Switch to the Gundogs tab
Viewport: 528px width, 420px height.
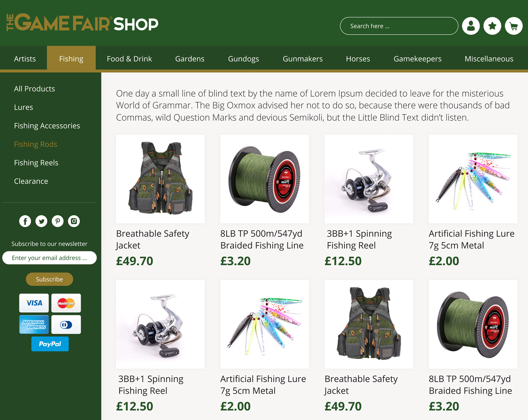(x=244, y=59)
